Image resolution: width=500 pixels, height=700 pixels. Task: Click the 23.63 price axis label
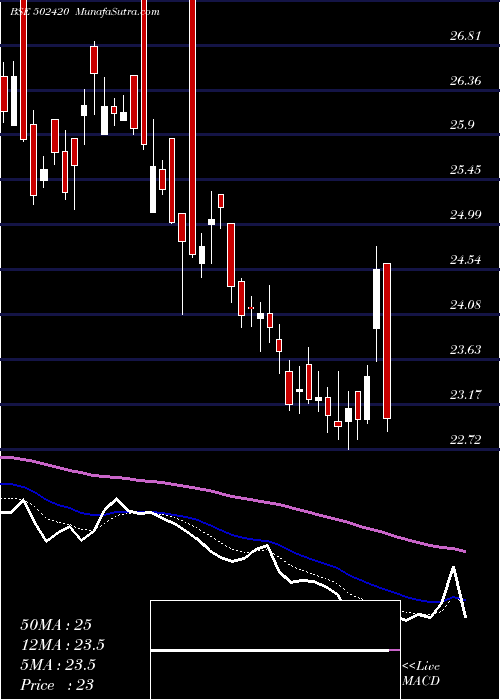465,350
